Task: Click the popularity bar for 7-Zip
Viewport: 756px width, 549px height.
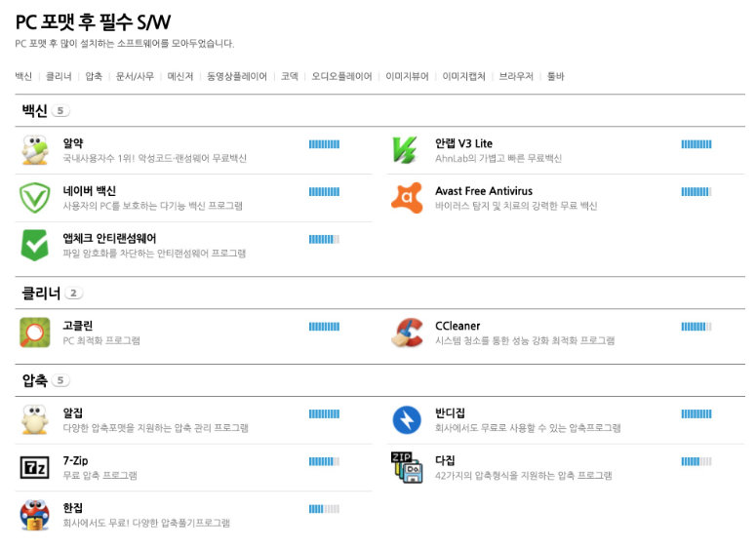Action: tap(324, 462)
